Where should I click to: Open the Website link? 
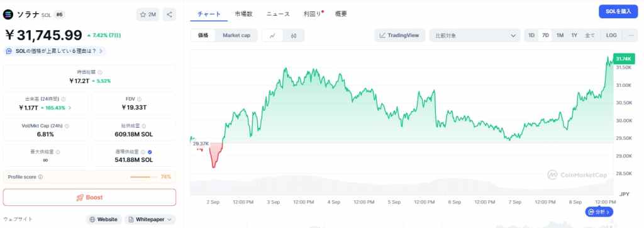click(104, 220)
